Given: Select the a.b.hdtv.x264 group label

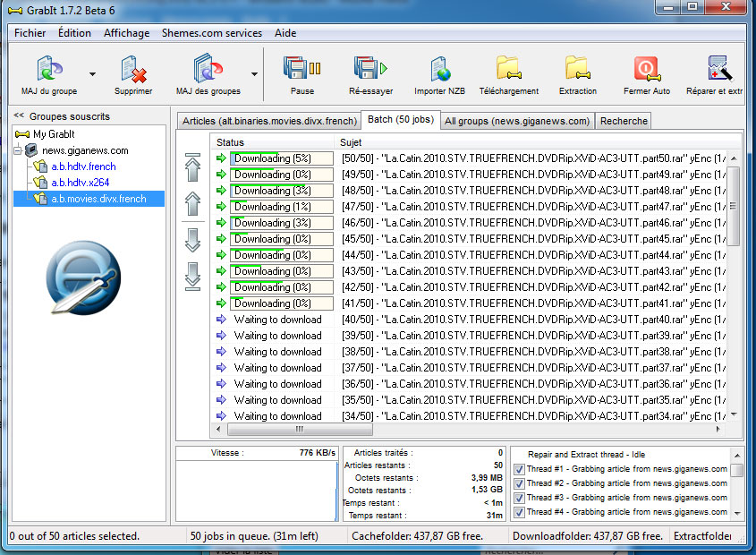Looking at the screenshot, I should (80, 183).
